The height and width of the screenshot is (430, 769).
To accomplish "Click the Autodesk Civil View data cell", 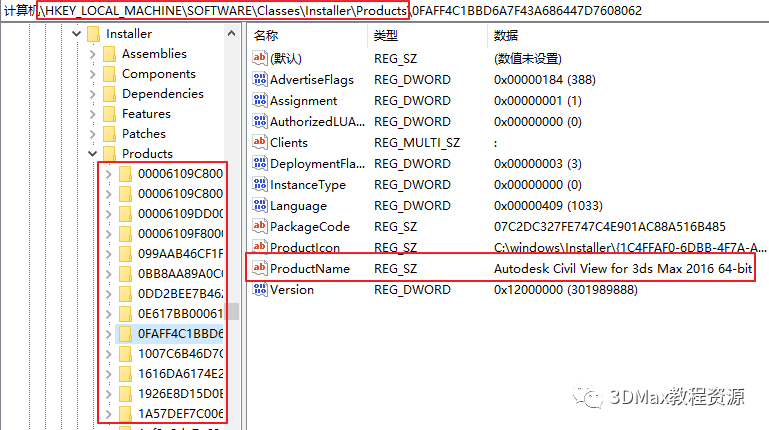I will click(x=623, y=269).
